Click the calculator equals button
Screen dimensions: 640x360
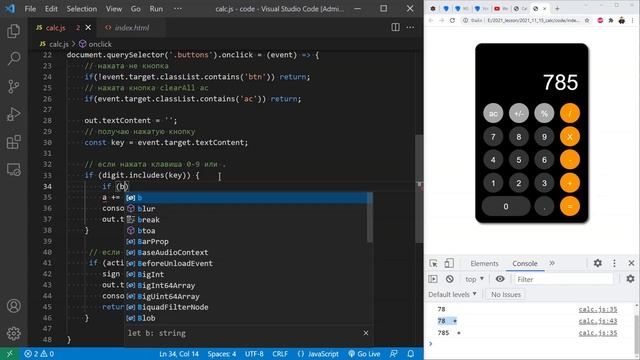click(x=570, y=207)
